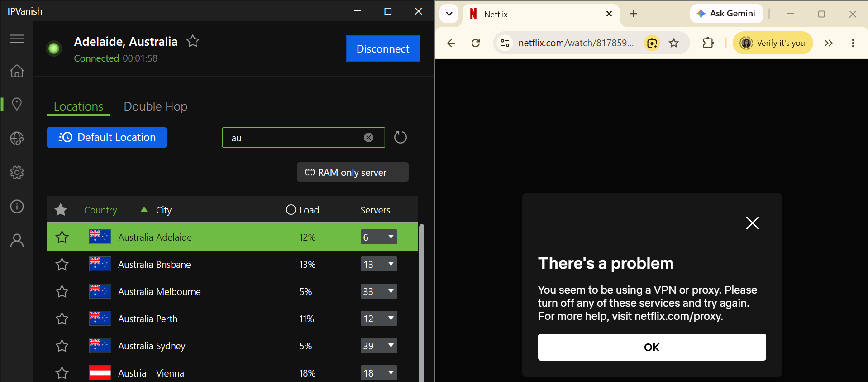
Task: Select the Austria Vienna row
Action: tap(233, 371)
